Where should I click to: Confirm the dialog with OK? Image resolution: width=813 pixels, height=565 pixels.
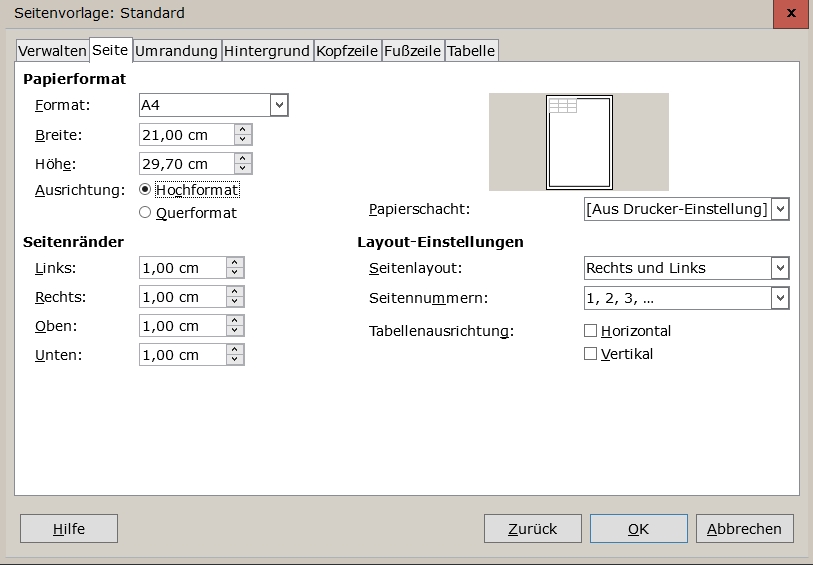point(639,529)
